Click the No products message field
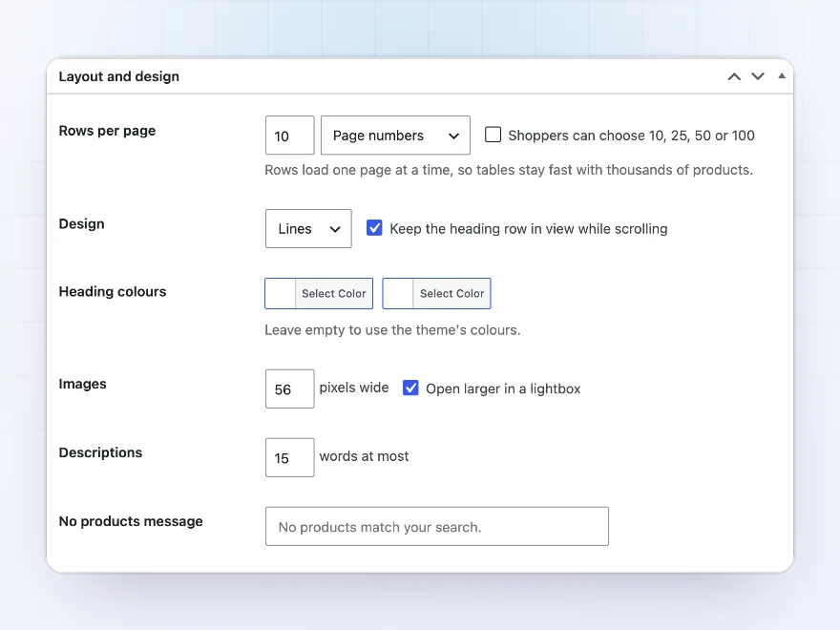Viewport: 840px width, 630px height. (437, 527)
